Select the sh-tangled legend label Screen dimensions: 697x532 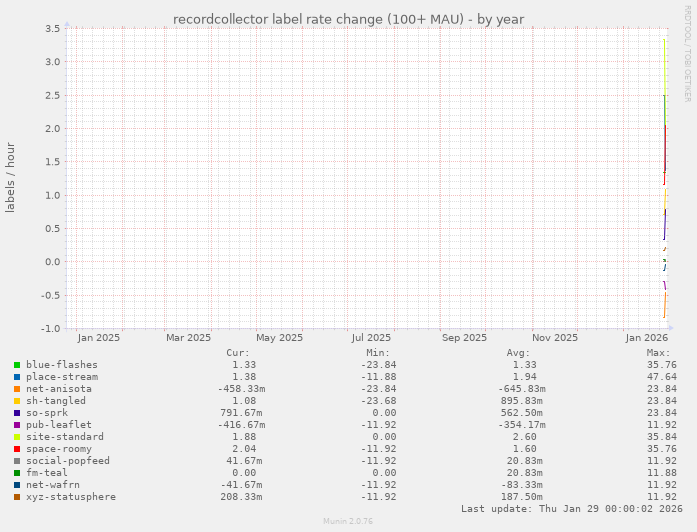[56, 401]
